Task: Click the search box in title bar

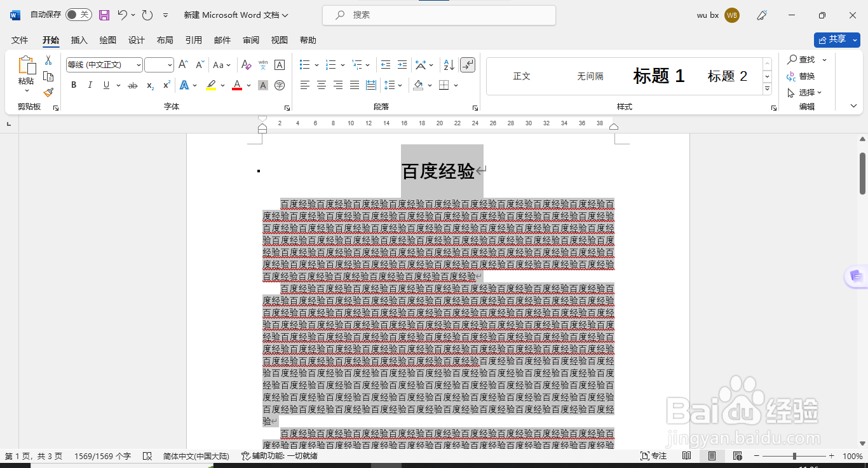Action: 439,15
